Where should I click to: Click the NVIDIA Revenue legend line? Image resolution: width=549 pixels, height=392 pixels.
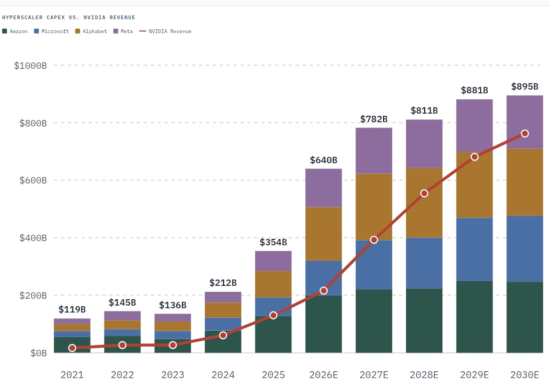click(x=142, y=31)
